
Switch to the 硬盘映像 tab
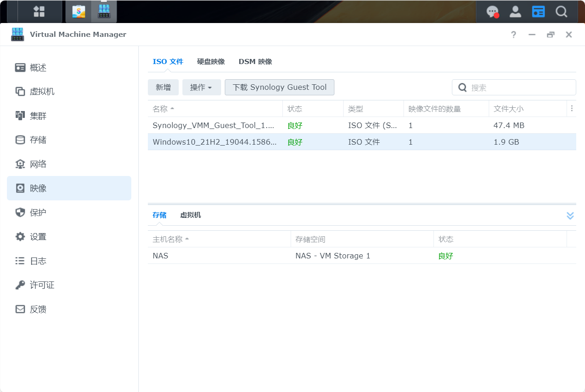click(211, 62)
